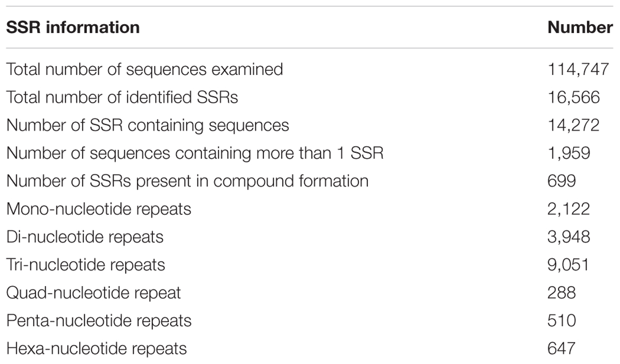Image resolution: width=620 pixels, height=364 pixels.
Task: Click the value 14,272
Action: tap(574, 125)
